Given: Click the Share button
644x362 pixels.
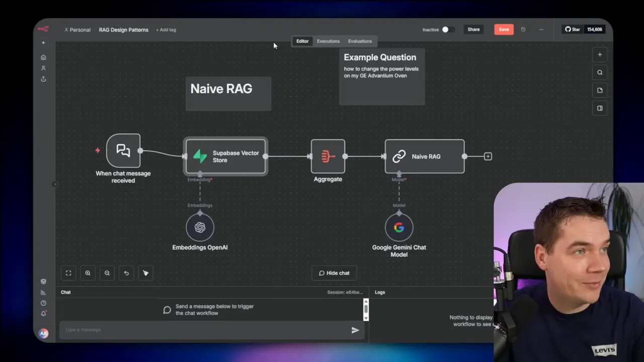Looking at the screenshot, I should click(473, 29).
